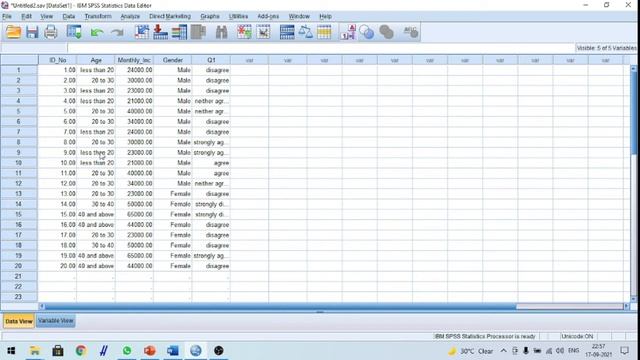This screenshot has width=640, height=360.
Task: Click the Insert variable icon
Action: (263, 32)
